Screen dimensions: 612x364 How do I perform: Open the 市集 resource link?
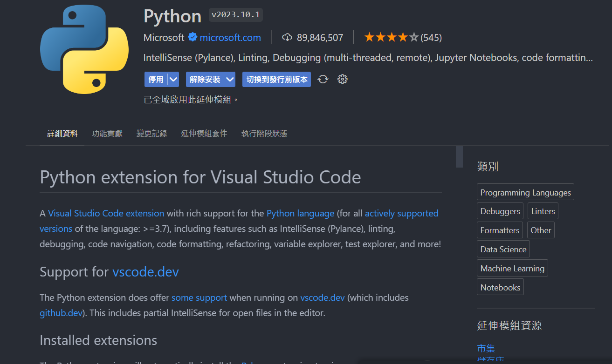486,348
